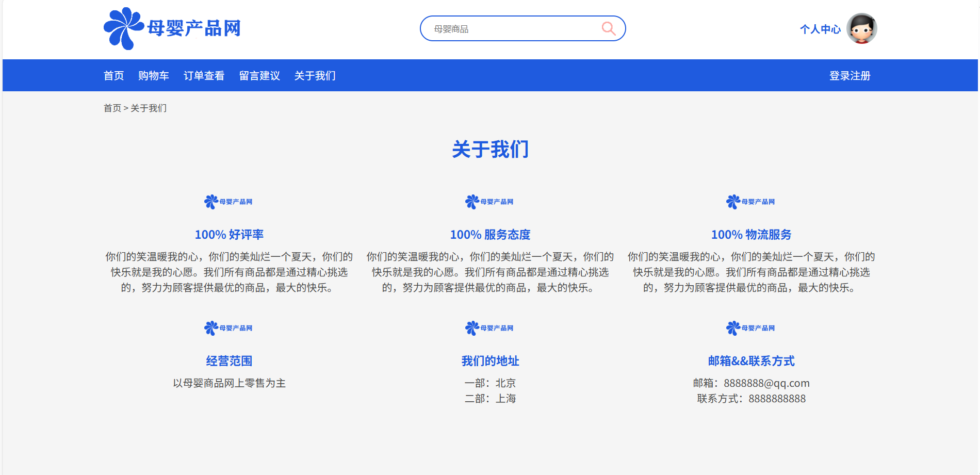Viewport: 980px width, 475px height.
Task: Click the magnifier search icon
Action: (x=609, y=28)
